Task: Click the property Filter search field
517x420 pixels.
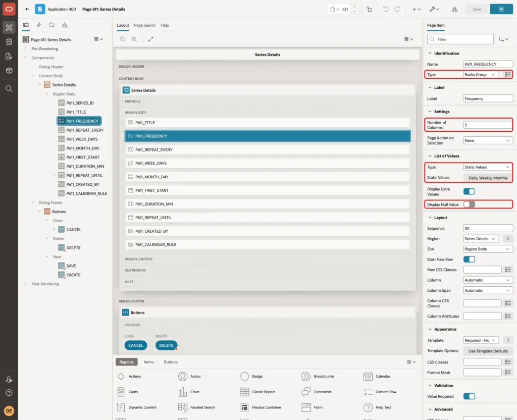Action: [x=460, y=39]
